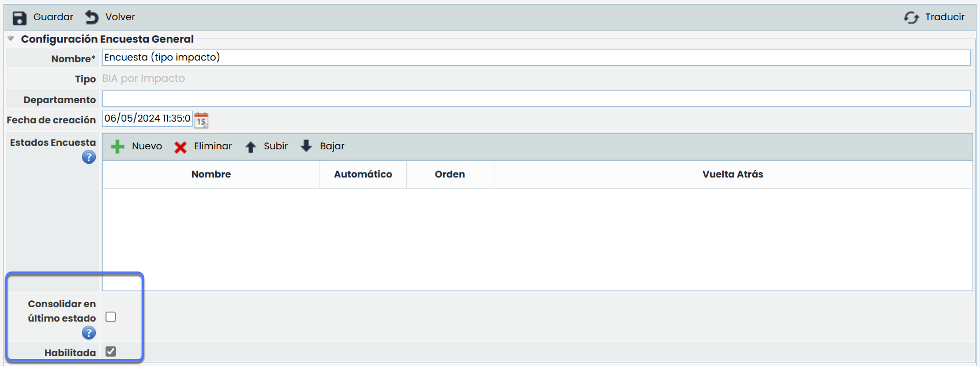Image resolution: width=980 pixels, height=366 pixels.
Task: Click the Bajar down arrow icon
Action: (x=306, y=146)
